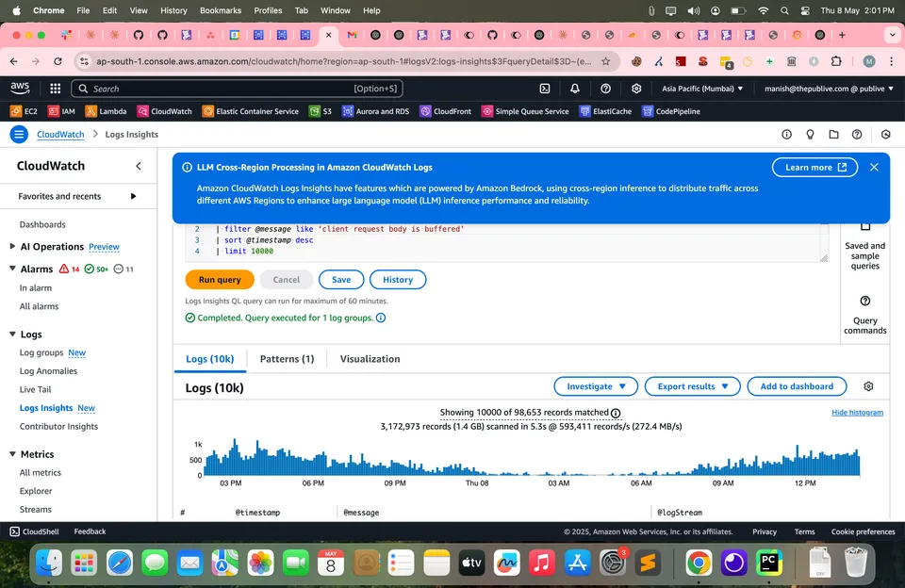The height and width of the screenshot is (588, 905).
Task: Click the query History button
Action: (398, 280)
